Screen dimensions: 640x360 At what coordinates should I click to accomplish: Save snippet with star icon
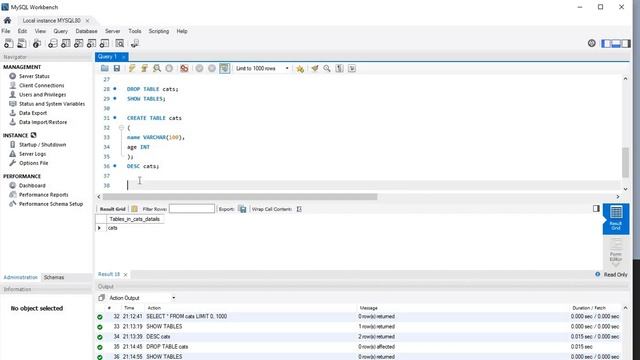pos(300,69)
